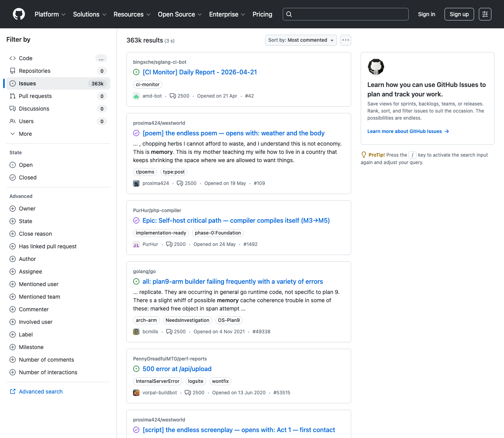Click external link icon beside Advanced search
This screenshot has width=504, height=438.
(13, 392)
